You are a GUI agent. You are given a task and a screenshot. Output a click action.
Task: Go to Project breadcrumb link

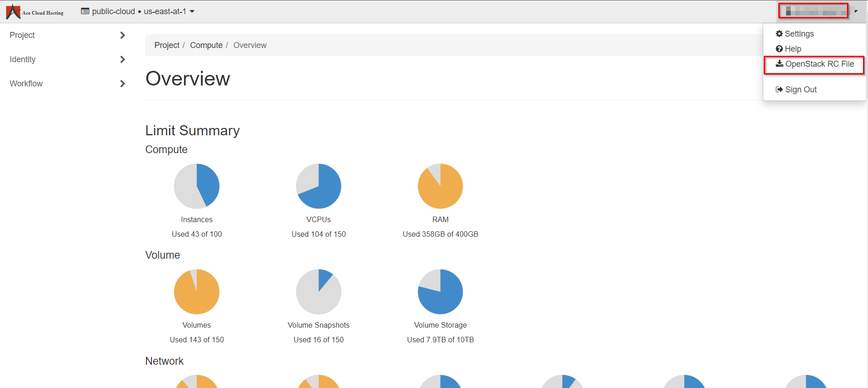pos(167,45)
